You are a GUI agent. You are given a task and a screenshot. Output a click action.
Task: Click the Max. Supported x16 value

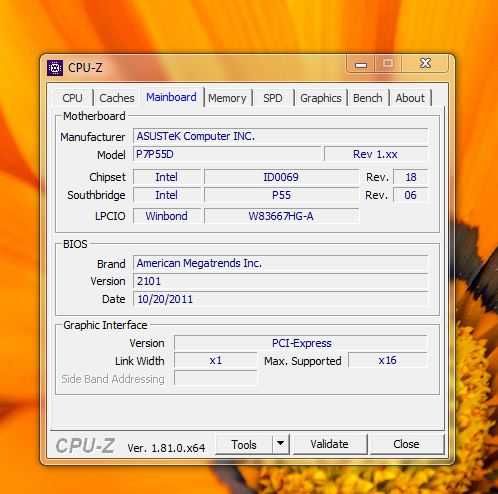click(x=388, y=361)
